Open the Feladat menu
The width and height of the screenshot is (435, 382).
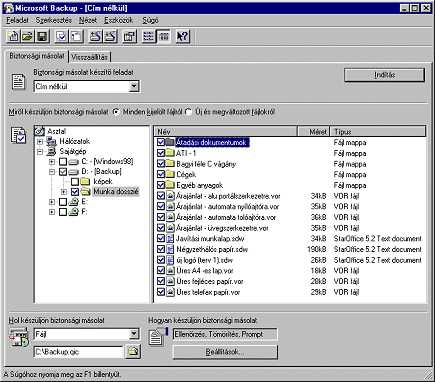tap(17, 20)
